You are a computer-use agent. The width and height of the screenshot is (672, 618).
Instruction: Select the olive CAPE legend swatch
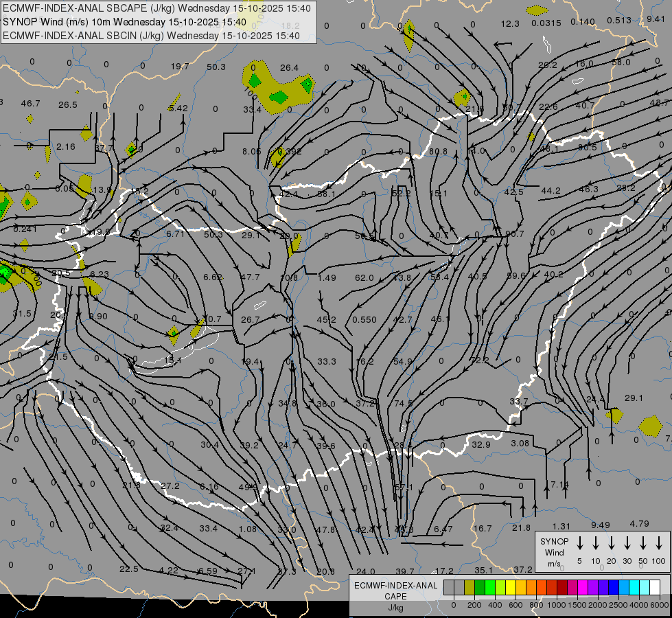coord(470,588)
